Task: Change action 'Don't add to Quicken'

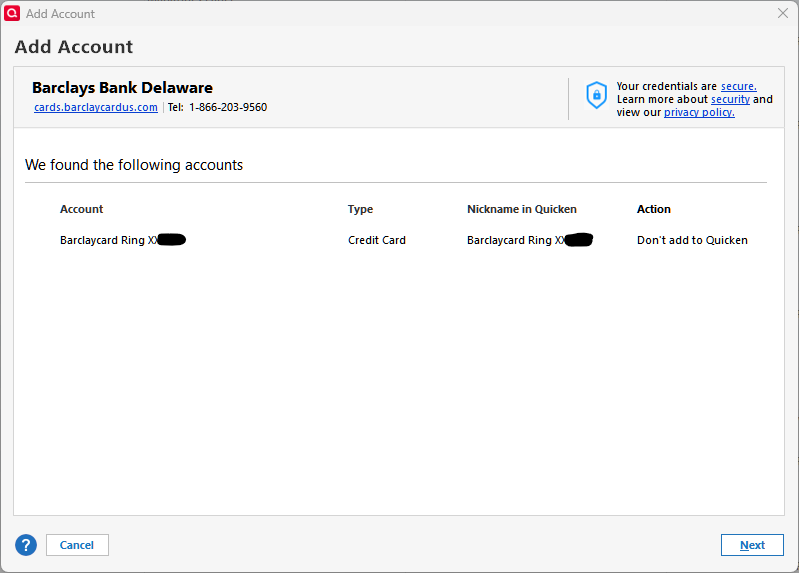Action: (692, 240)
